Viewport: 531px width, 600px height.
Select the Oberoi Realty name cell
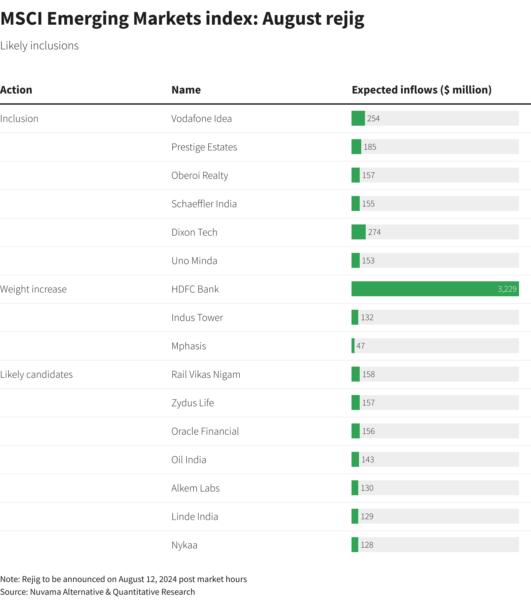click(x=199, y=175)
